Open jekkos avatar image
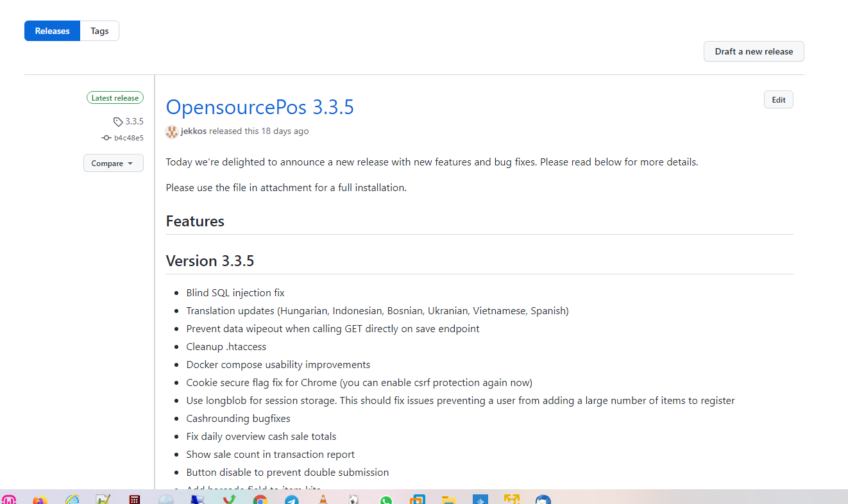 coord(171,131)
